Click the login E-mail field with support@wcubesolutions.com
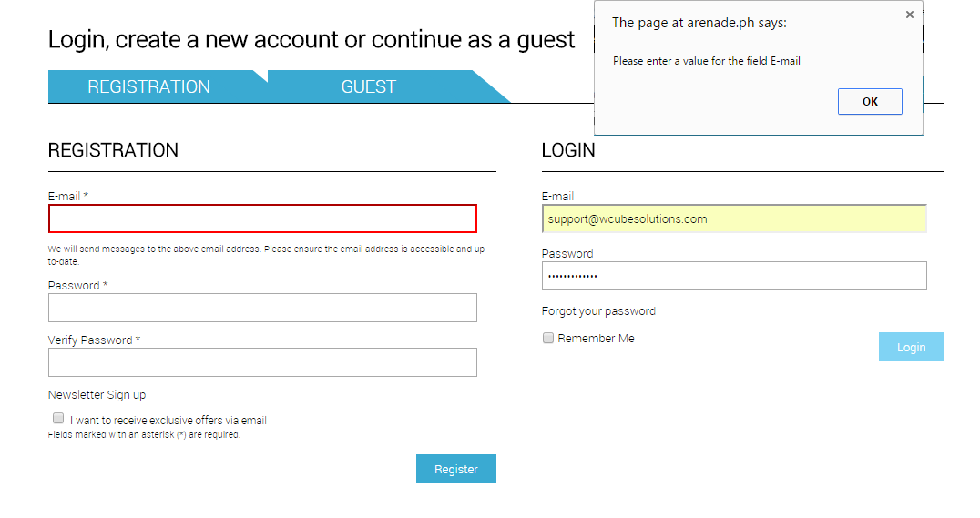980x518 pixels. click(733, 219)
